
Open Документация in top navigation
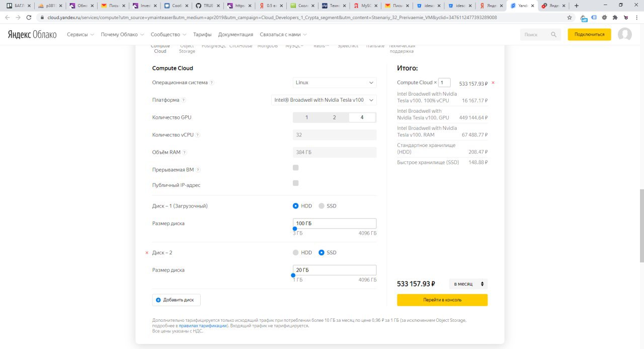click(x=235, y=35)
